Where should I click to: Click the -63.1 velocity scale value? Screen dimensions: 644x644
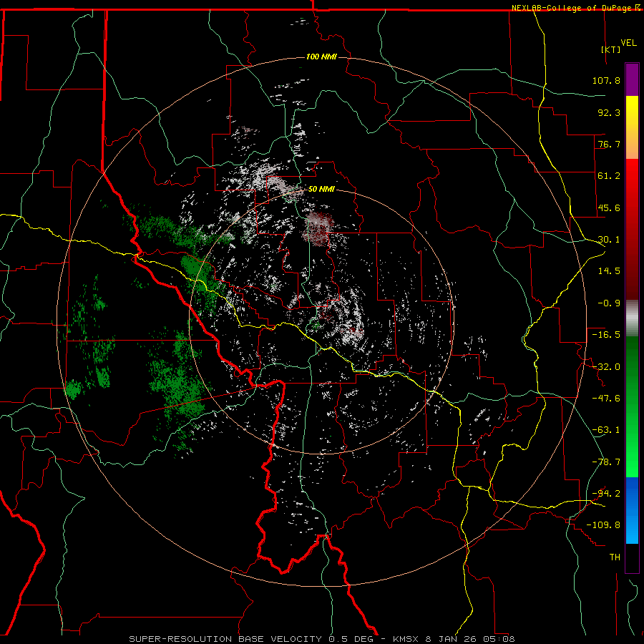[x=606, y=430]
